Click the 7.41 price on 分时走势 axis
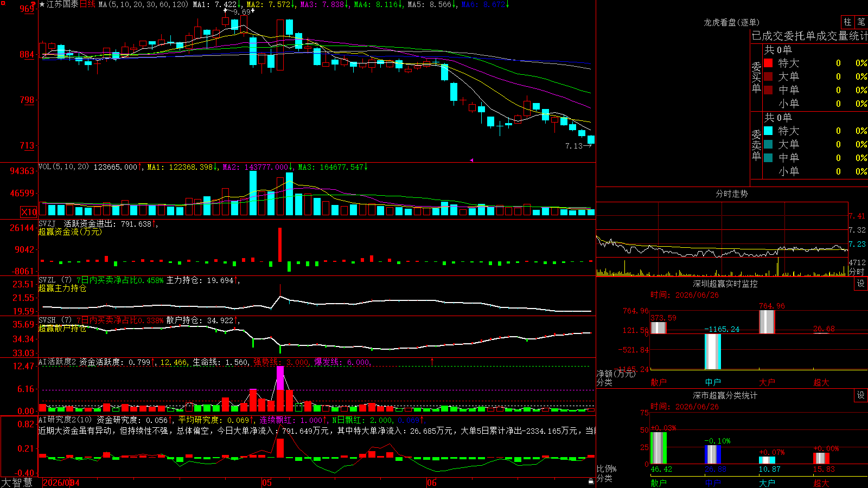 click(857, 216)
